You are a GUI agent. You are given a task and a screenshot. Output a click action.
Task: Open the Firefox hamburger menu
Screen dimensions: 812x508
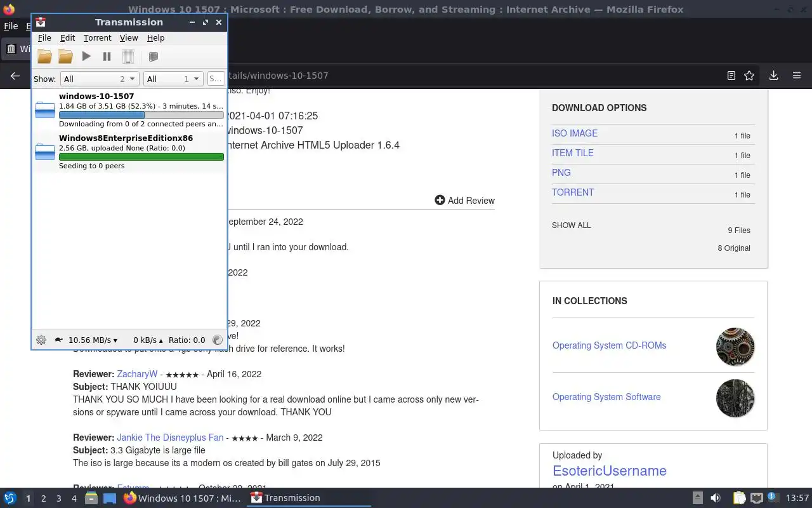point(797,76)
